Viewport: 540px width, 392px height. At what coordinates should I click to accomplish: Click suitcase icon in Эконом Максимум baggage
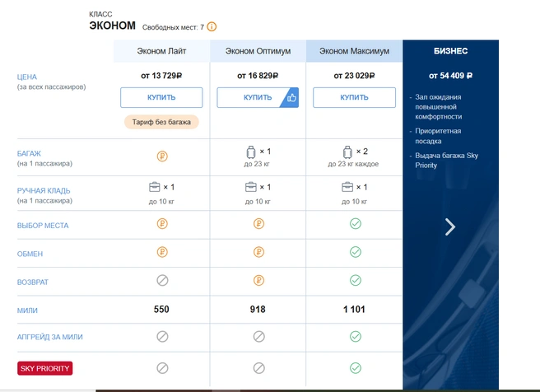pos(347,152)
